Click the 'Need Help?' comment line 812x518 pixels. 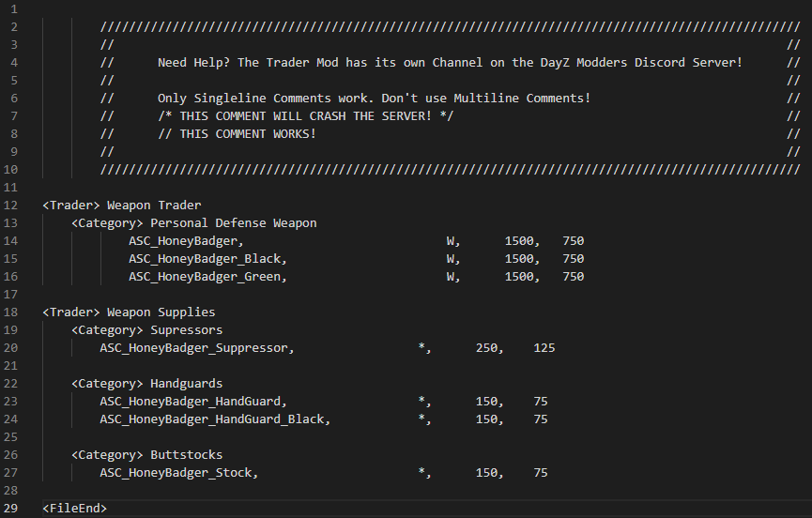point(450,63)
